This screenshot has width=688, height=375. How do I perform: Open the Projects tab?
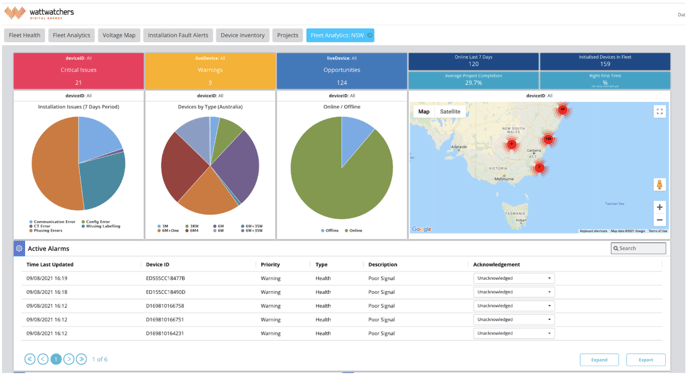pyautogui.click(x=287, y=35)
